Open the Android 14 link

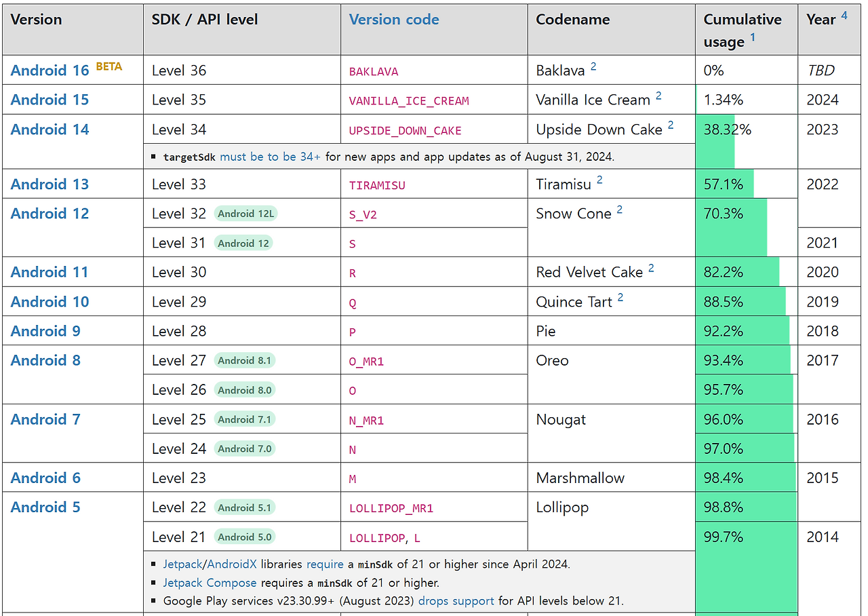point(50,130)
